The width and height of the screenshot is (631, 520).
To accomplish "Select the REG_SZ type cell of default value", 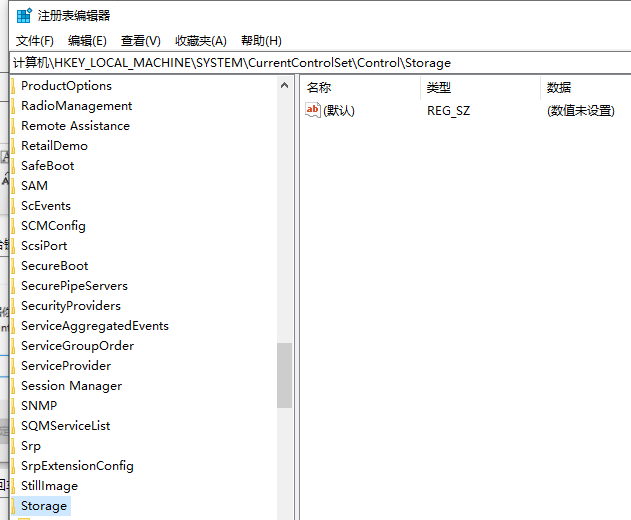I will pyautogui.click(x=448, y=111).
